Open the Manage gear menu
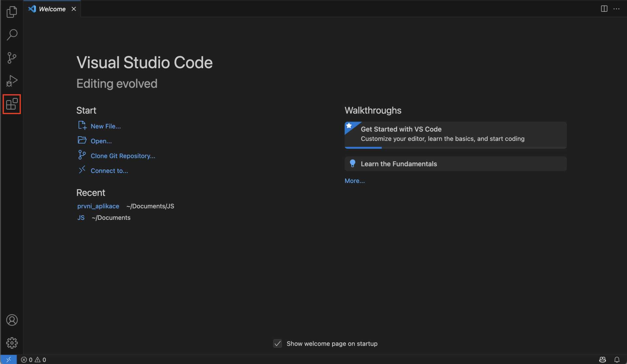 [x=12, y=343]
